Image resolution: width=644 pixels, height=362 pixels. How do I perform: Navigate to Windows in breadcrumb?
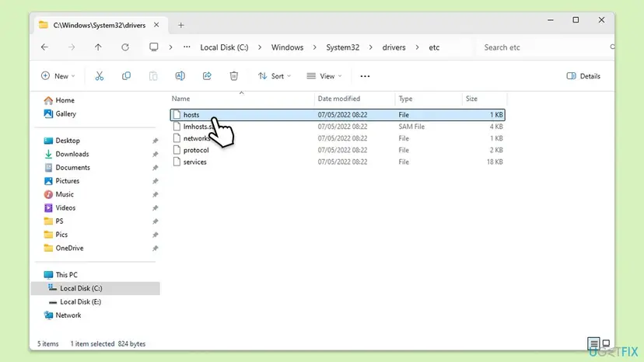click(287, 47)
